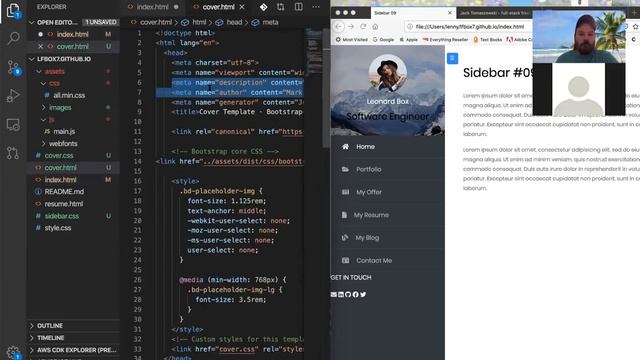Close the cover.html editor tab
The height and width of the screenshot is (360, 640).
coord(242,7)
